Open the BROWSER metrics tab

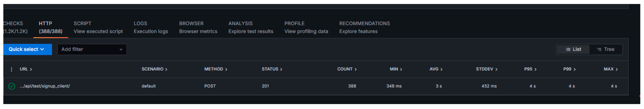tap(198, 27)
